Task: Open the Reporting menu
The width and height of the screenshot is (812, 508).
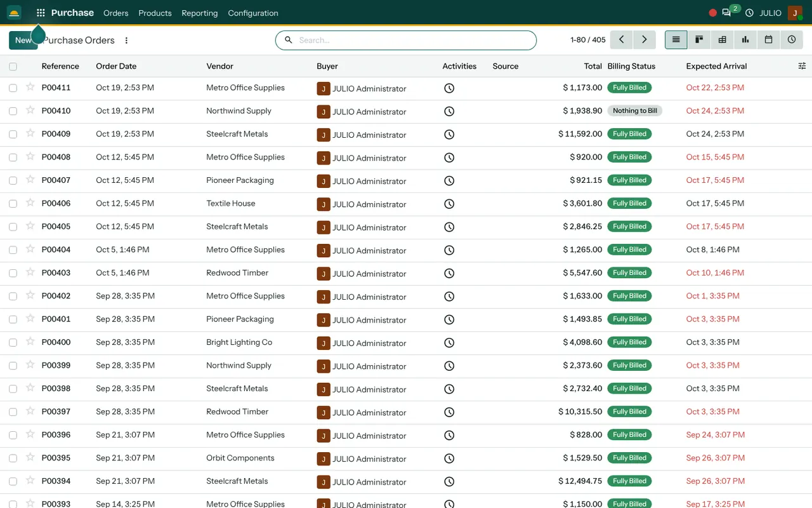Action: click(199, 13)
